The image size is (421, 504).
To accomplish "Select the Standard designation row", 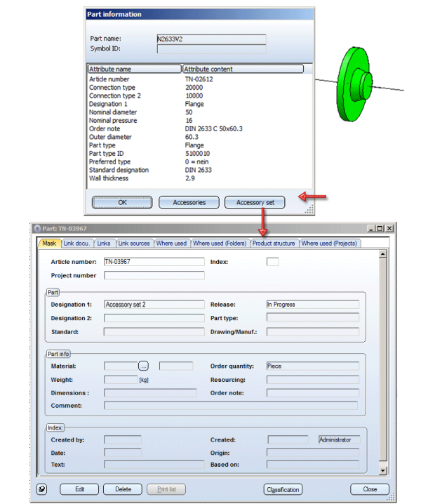I will click(x=199, y=170).
